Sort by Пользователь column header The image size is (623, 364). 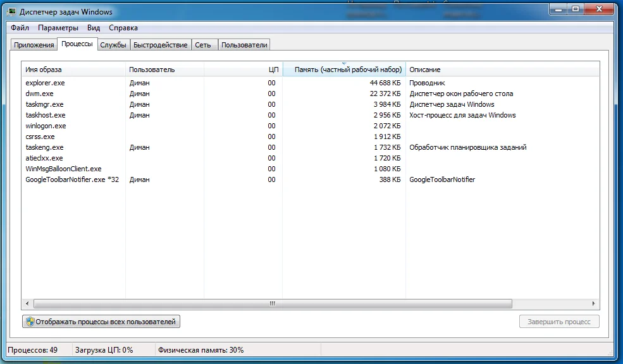[x=164, y=70]
